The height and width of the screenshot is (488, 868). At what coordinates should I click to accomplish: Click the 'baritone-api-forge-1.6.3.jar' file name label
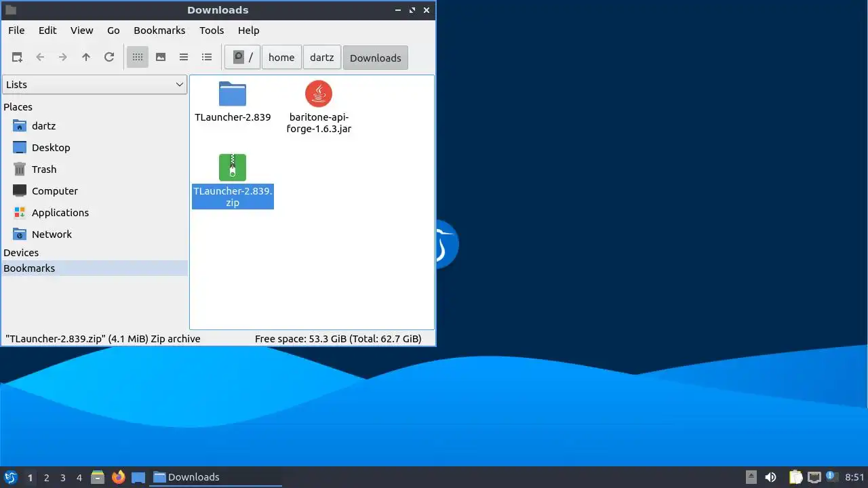pos(319,123)
